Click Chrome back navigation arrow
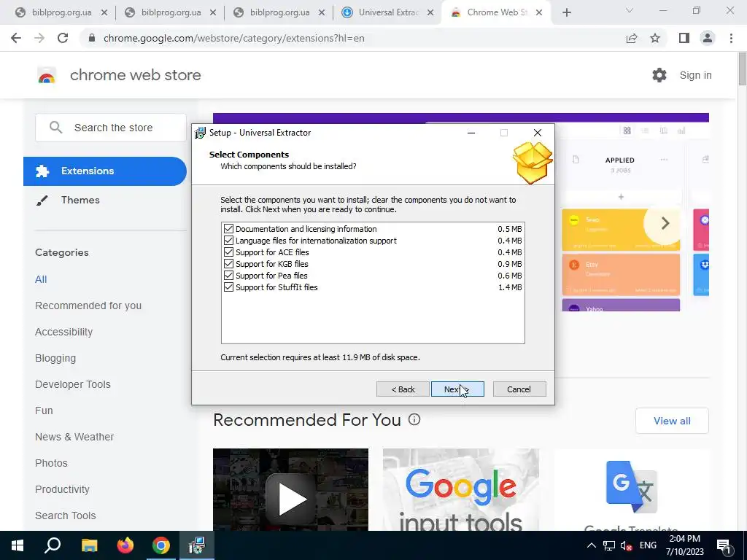 [16, 38]
